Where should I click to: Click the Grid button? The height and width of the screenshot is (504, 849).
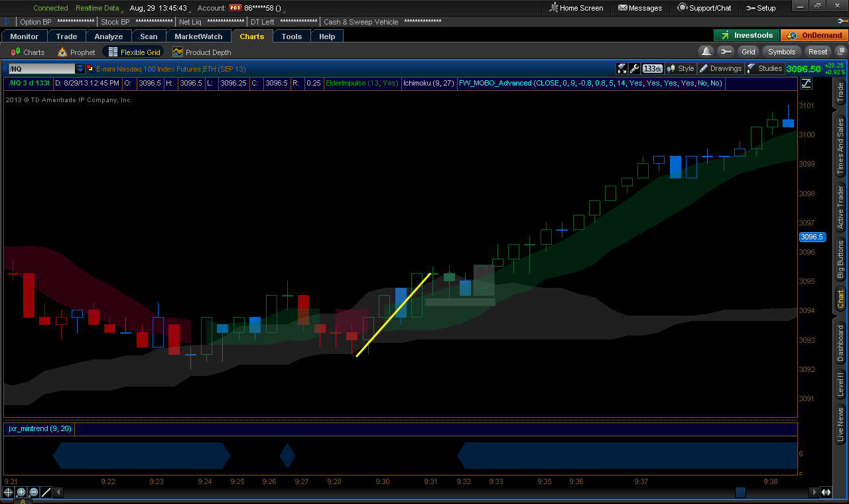pyautogui.click(x=748, y=52)
